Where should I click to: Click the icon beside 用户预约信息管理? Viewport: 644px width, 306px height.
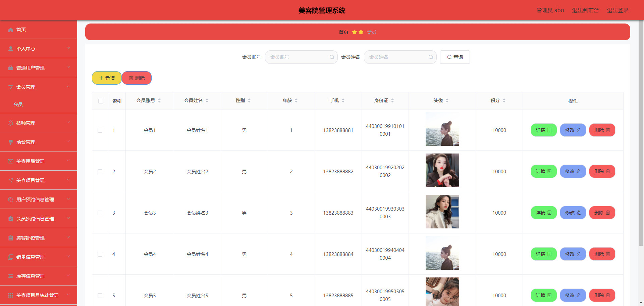point(11,200)
